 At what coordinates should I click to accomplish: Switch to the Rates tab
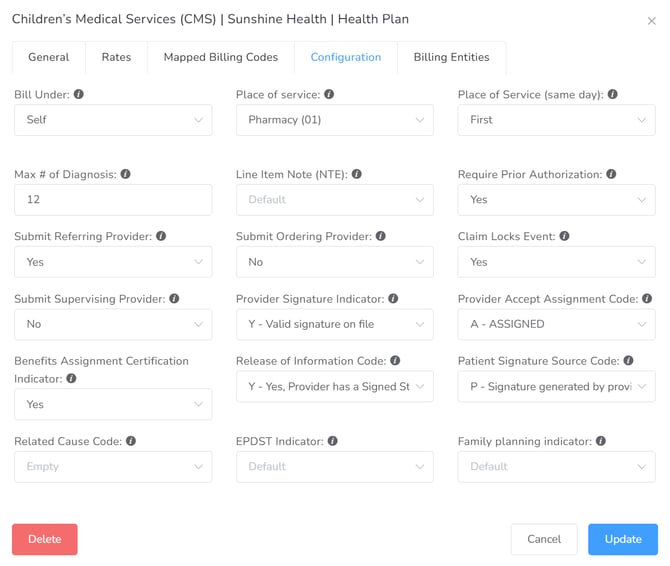click(x=116, y=58)
